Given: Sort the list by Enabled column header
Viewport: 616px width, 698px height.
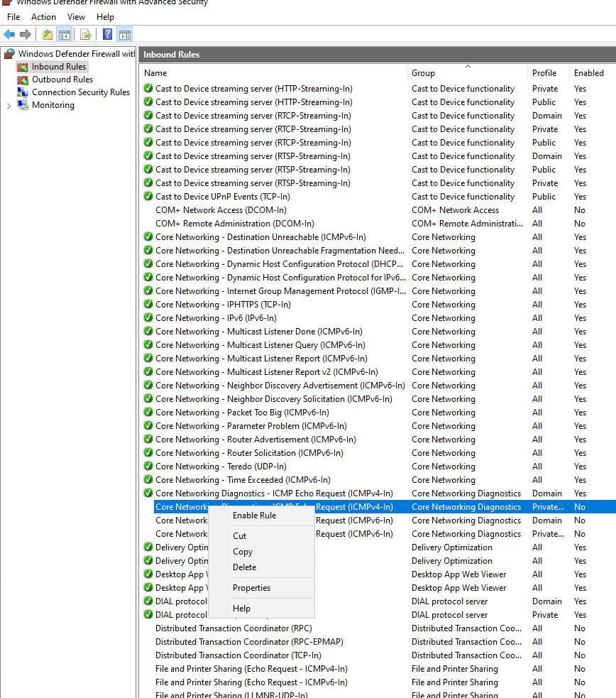Looking at the screenshot, I should pos(592,73).
